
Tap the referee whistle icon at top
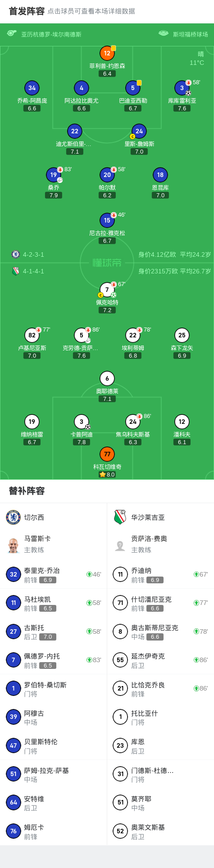coord(12,33)
